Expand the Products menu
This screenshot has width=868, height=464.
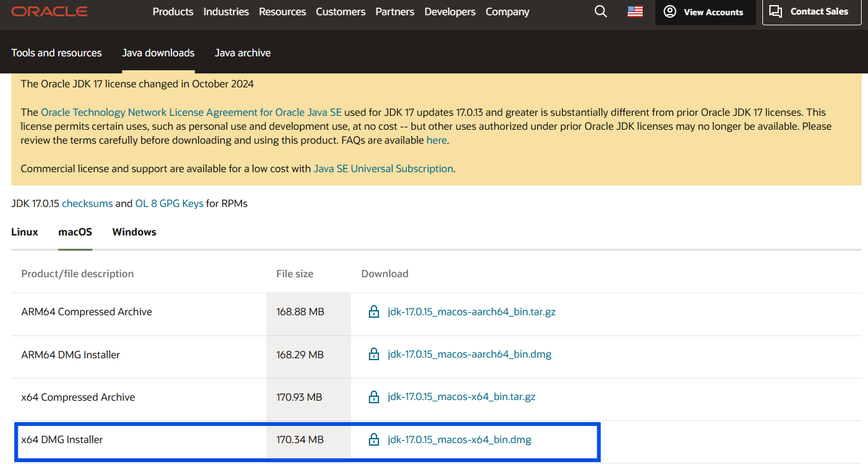tap(173, 12)
